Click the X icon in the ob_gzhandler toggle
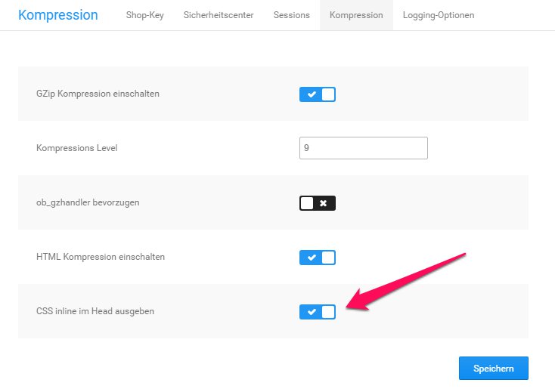This screenshot has height=392, width=555. point(324,203)
